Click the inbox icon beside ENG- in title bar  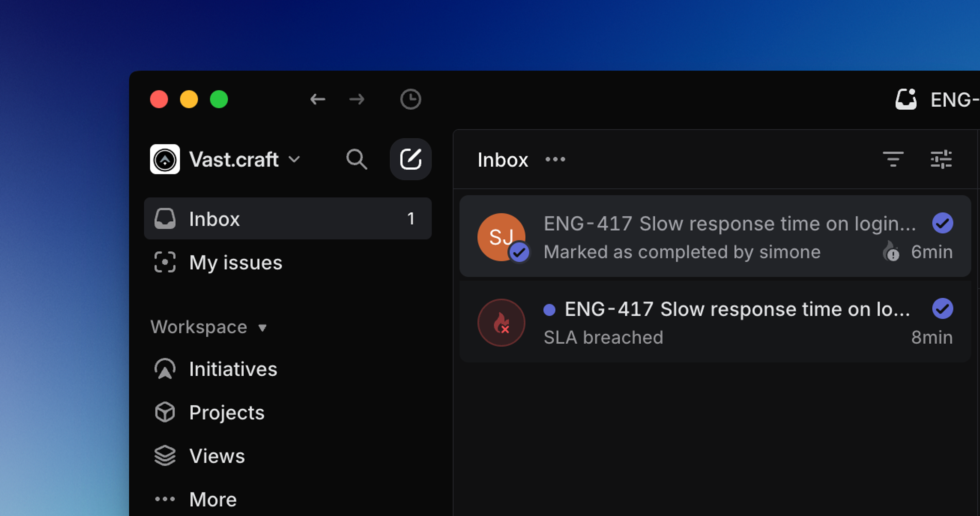[905, 99]
